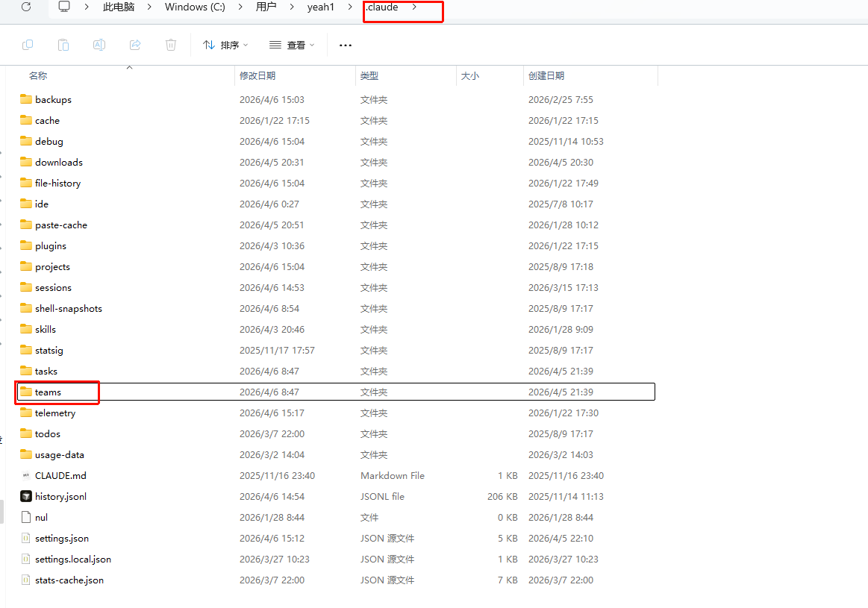
Task: Select the settings.json file
Action: 61,538
